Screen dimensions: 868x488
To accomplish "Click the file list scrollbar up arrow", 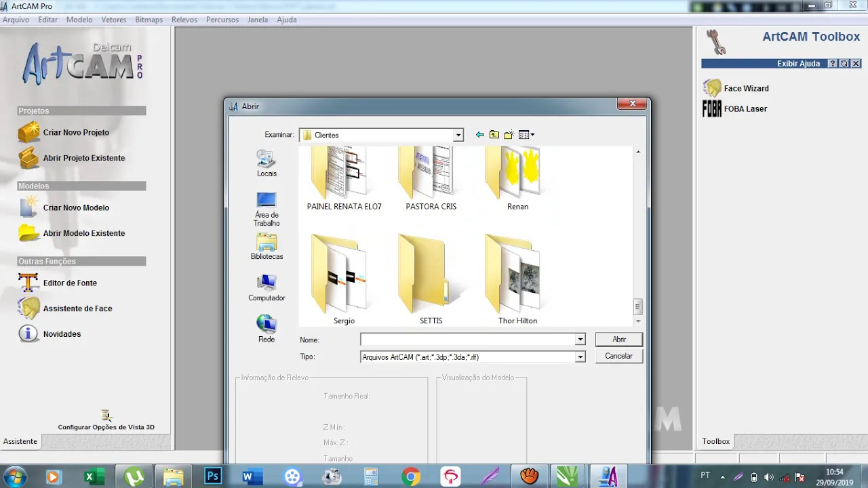I will click(x=637, y=152).
